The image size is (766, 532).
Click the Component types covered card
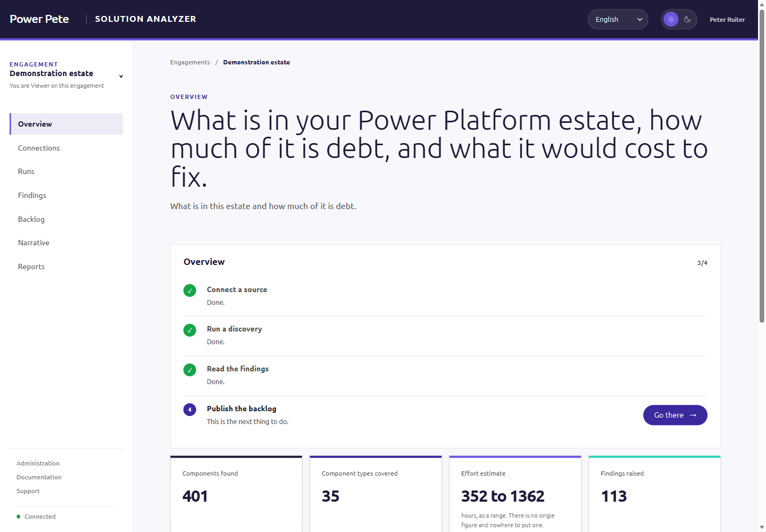pos(376,494)
